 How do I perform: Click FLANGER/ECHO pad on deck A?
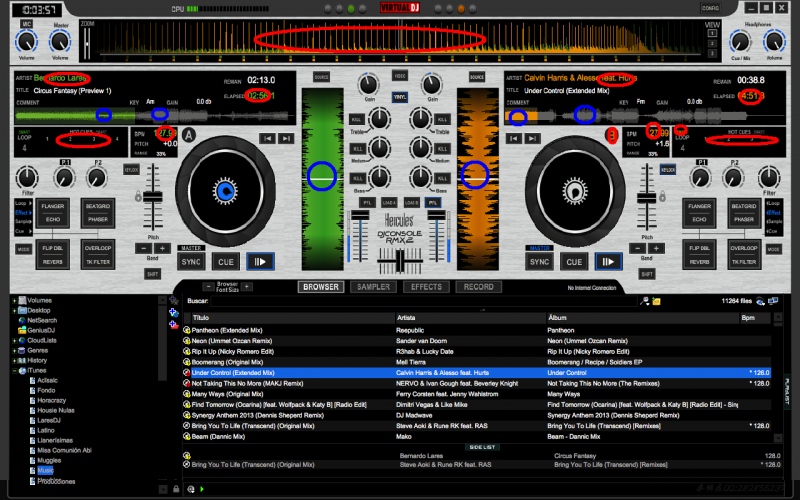click(53, 213)
